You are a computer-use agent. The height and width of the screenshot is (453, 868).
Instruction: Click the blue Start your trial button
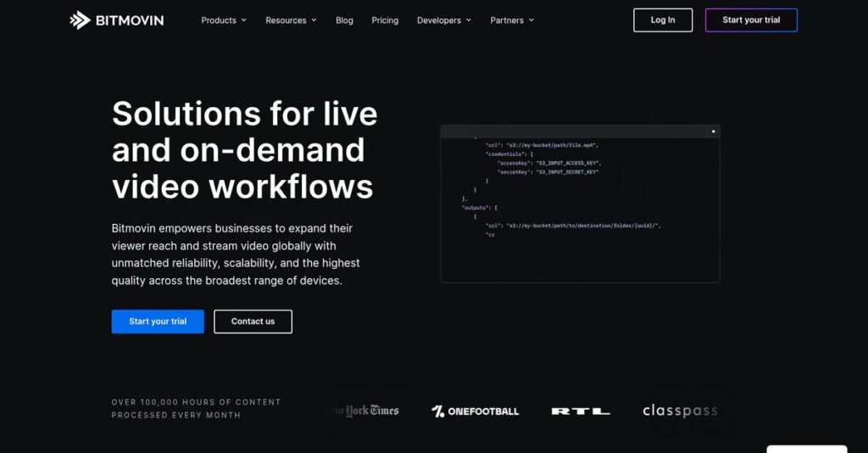click(x=158, y=322)
